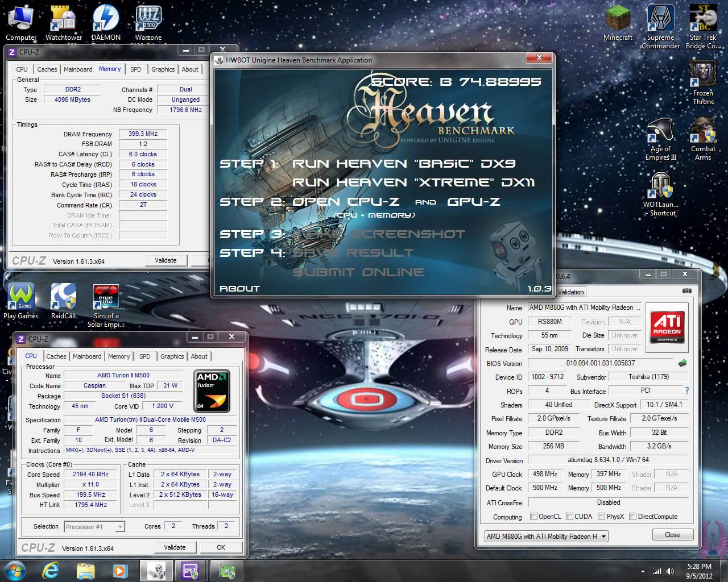
Task: Click Validate in lower CPU-Z window
Action: 175,547
